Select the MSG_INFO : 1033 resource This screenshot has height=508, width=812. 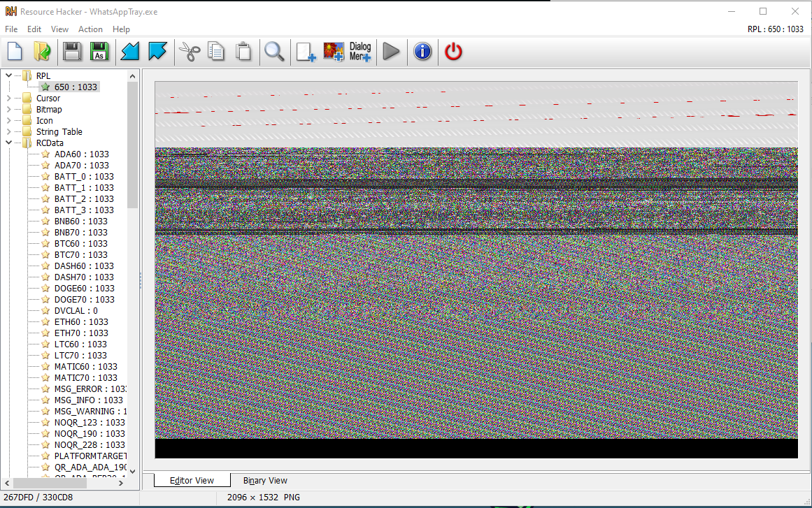click(x=89, y=400)
